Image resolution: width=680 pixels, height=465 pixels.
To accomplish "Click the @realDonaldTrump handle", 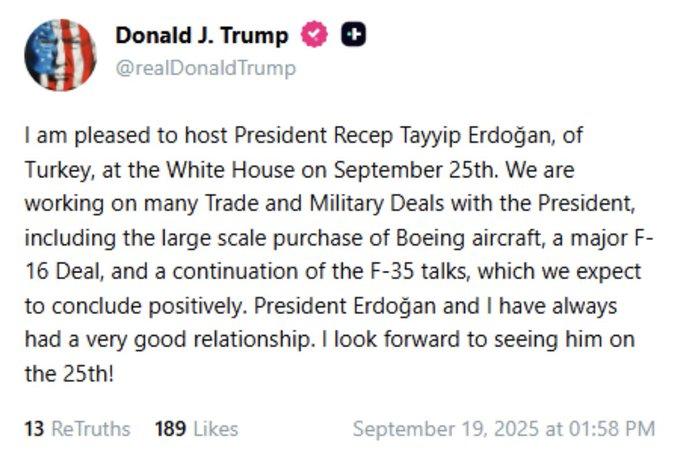I will pyautogui.click(x=205, y=68).
